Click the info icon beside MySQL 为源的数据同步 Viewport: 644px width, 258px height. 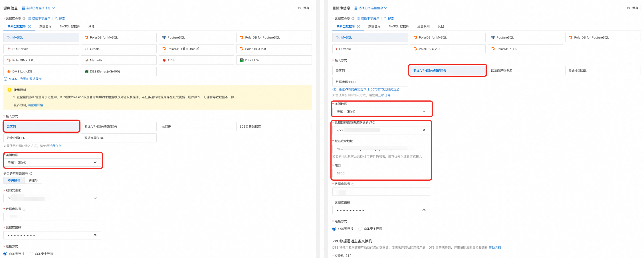5,79
